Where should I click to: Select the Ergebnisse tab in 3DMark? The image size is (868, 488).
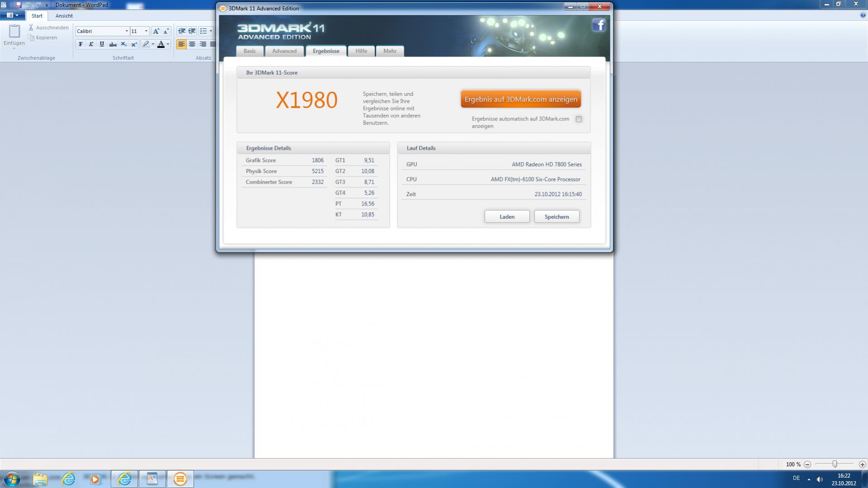(326, 51)
